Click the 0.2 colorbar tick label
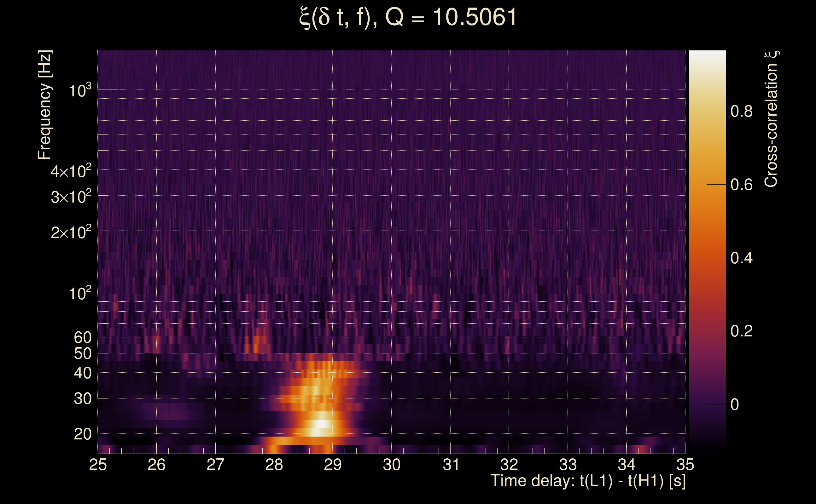Viewport: 816px width, 504px height. 741,331
